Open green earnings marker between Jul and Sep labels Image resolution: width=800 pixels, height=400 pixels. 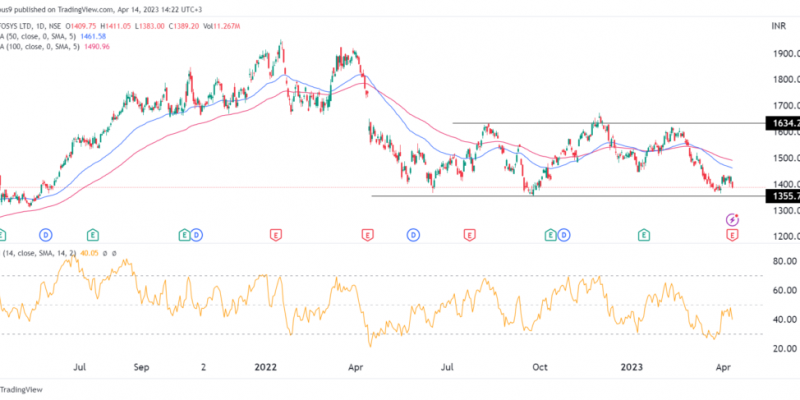(92, 235)
